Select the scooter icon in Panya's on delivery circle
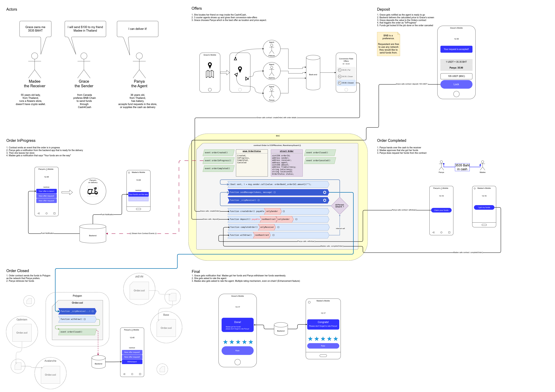Viewport: 555px width, 392px height. coord(93,191)
